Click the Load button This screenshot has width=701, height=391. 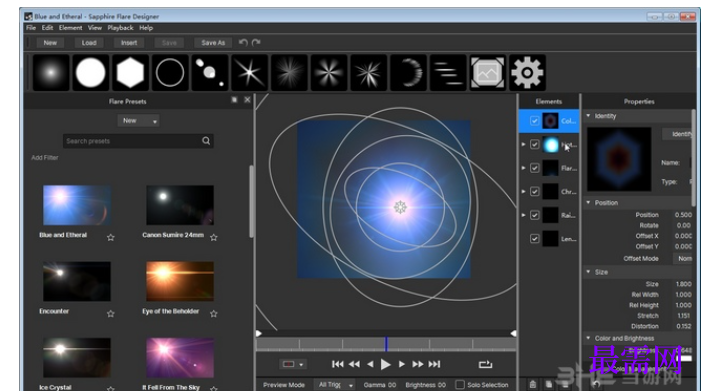click(x=89, y=42)
